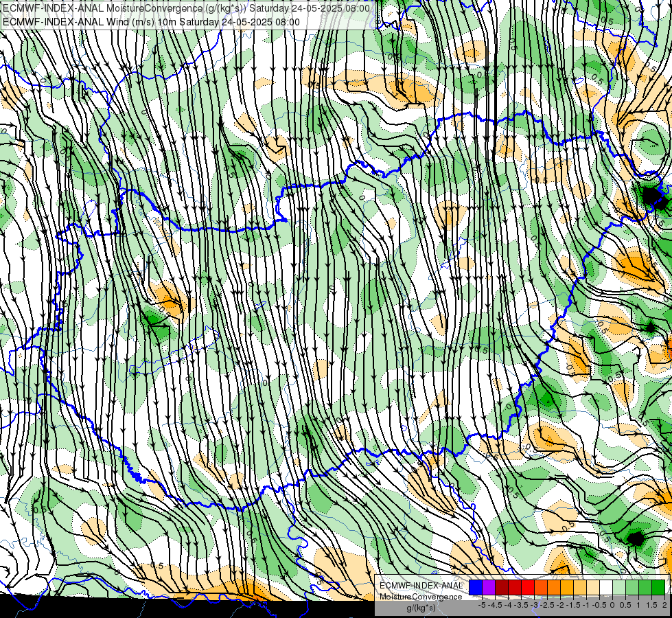672x618 pixels.
Task: Click the darkest green swatch before 2
Action: (x=658, y=587)
